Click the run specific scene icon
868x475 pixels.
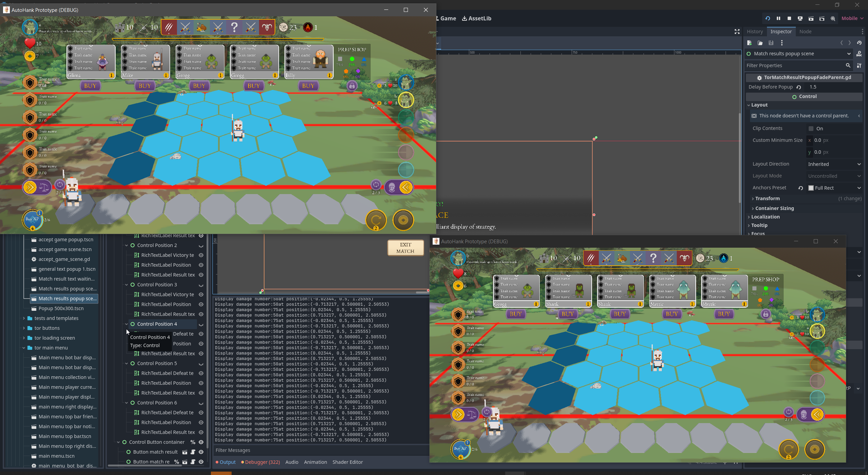click(822, 18)
